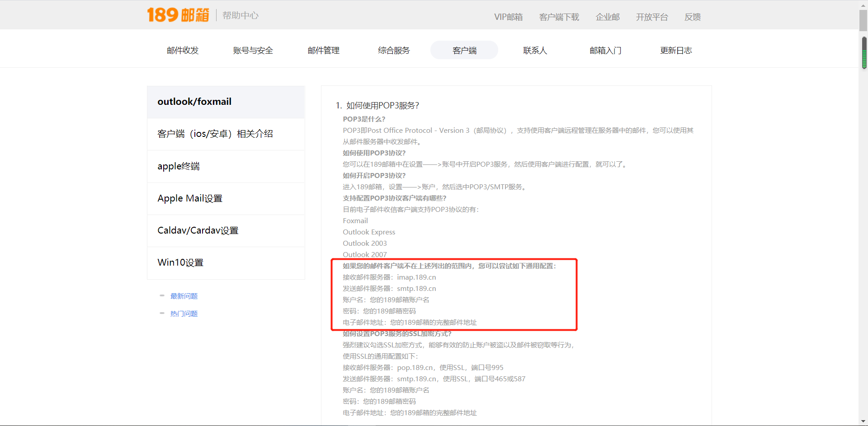
Task: Open 热门问题 link
Action: 184,314
